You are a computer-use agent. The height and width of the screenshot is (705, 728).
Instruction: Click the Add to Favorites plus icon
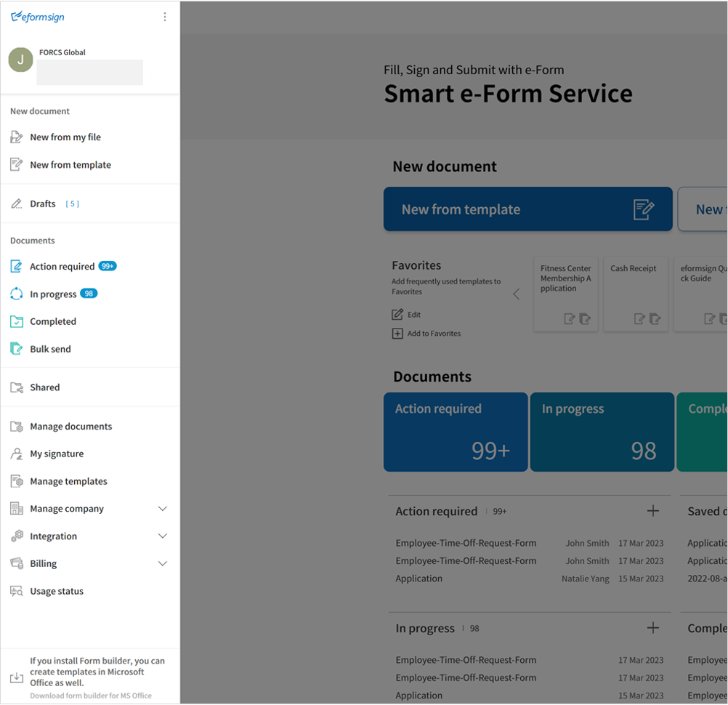(x=397, y=334)
